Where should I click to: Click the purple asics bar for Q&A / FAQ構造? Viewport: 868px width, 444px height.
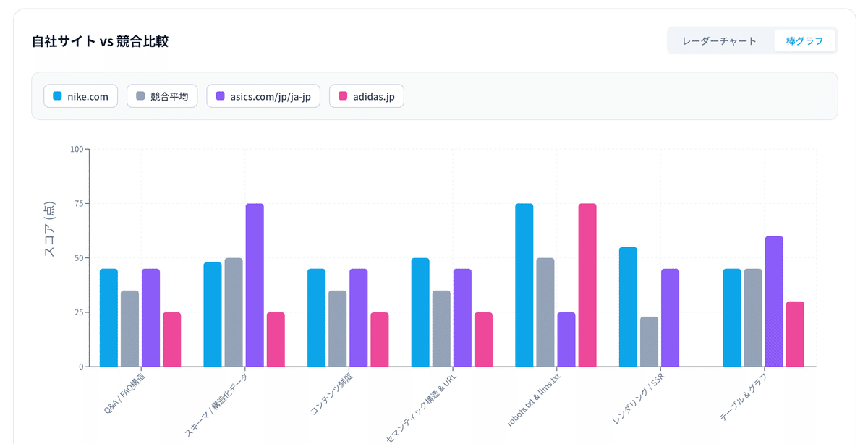pyautogui.click(x=150, y=317)
